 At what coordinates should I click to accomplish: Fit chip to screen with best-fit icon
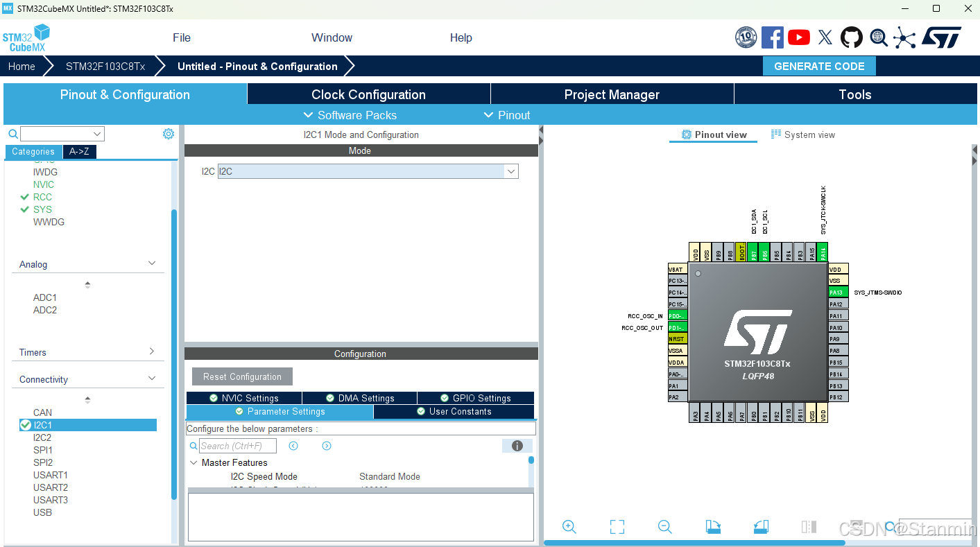click(617, 527)
